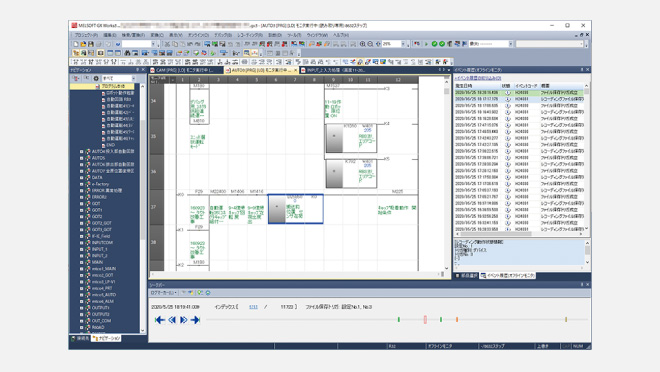Click the rightmost icon of ladder toolbar
This screenshot has height=372, width=660.
[x=445, y=62]
